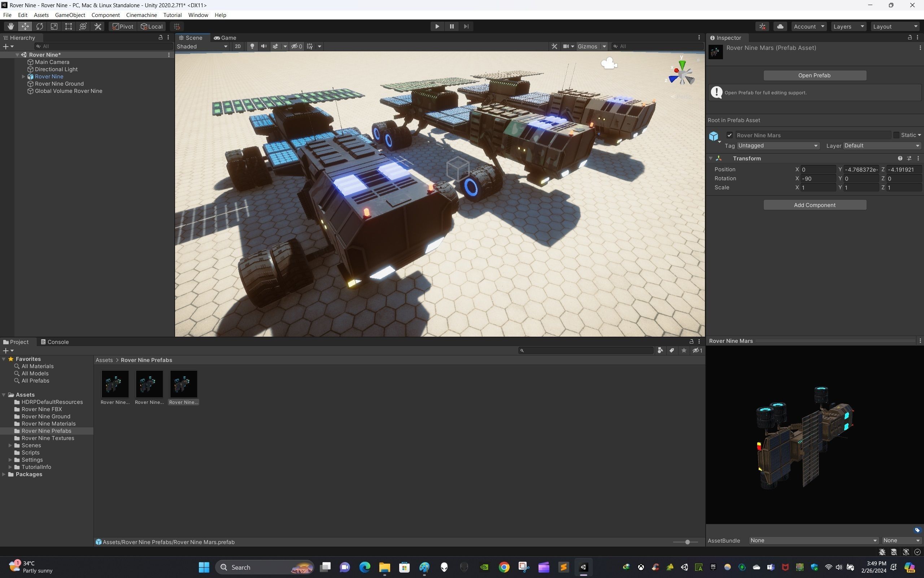
Task: Open Shaded draw mode dropdown
Action: point(202,46)
